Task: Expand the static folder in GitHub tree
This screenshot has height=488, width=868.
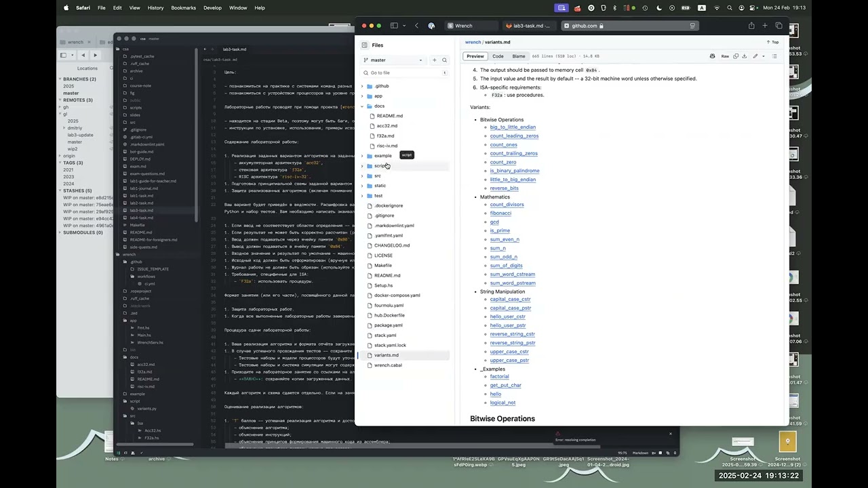Action: pyautogui.click(x=361, y=186)
